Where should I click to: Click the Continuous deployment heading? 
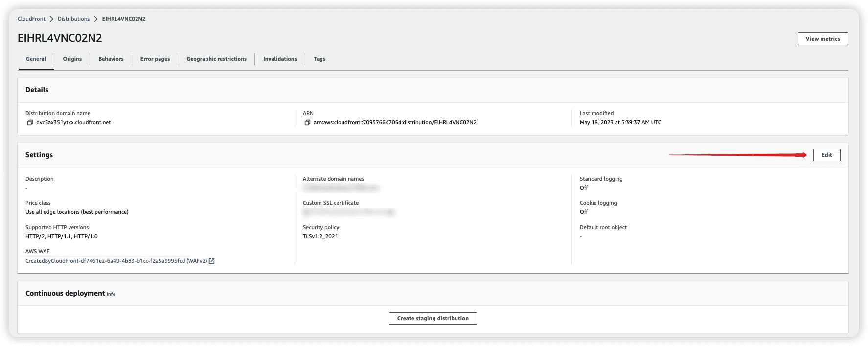pos(65,294)
